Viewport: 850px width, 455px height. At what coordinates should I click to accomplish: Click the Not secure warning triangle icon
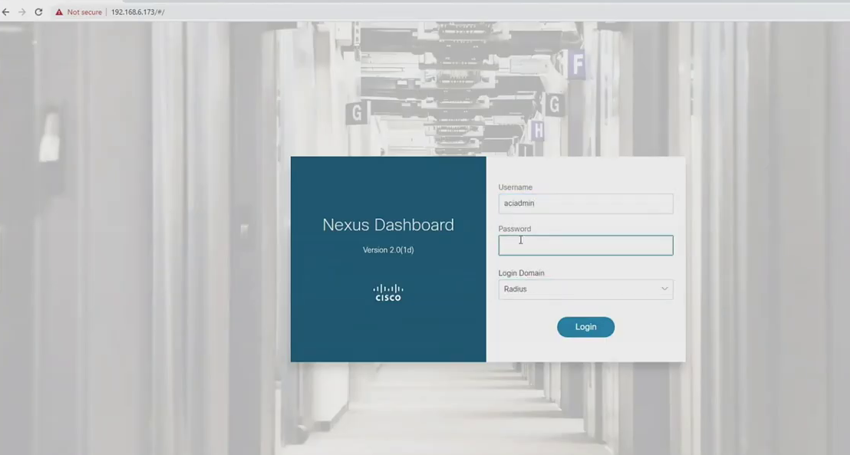59,12
